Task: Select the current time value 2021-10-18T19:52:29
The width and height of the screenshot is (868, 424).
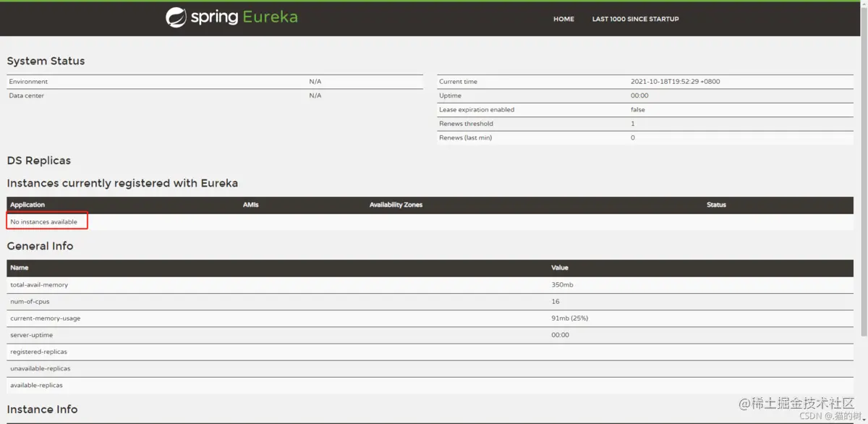Action: pos(675,82)
